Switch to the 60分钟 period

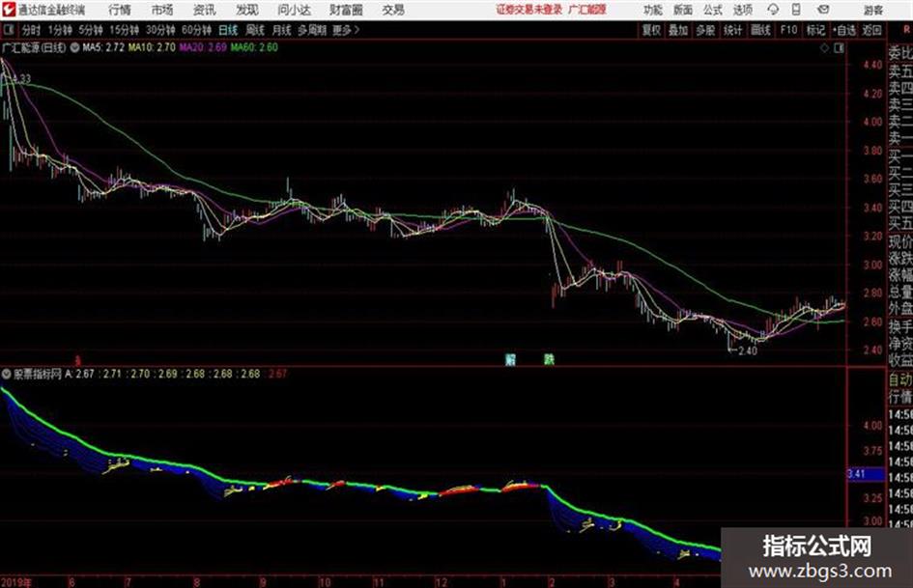tap(197, 30)
